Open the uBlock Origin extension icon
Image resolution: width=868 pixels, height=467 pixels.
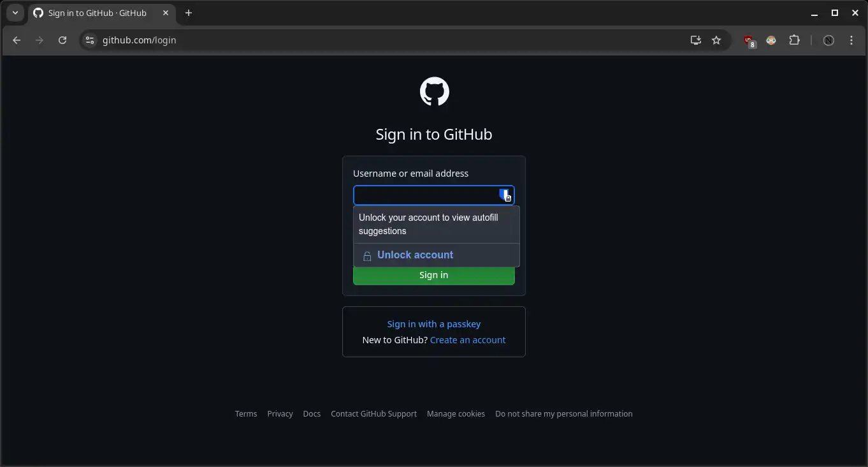click(749, 41)
